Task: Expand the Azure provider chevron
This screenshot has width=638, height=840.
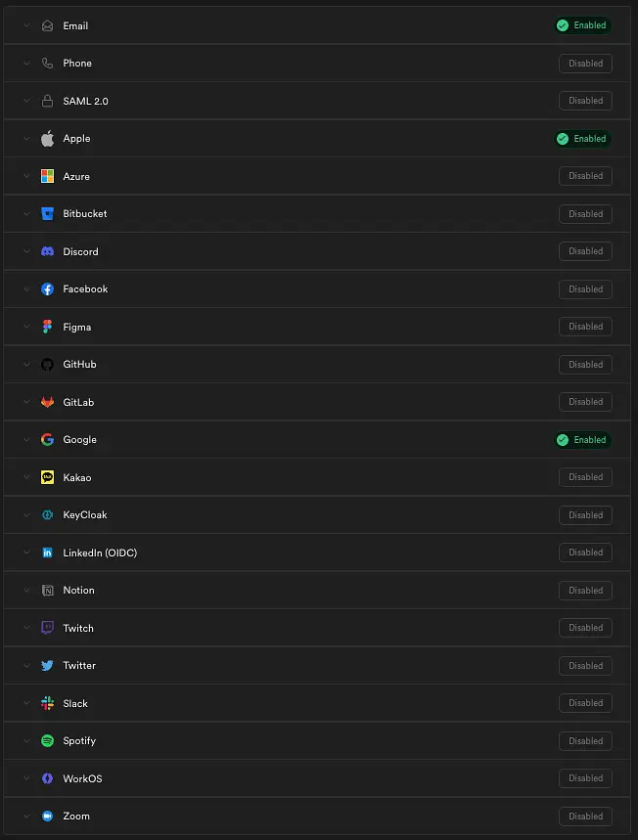Action: 26,176
